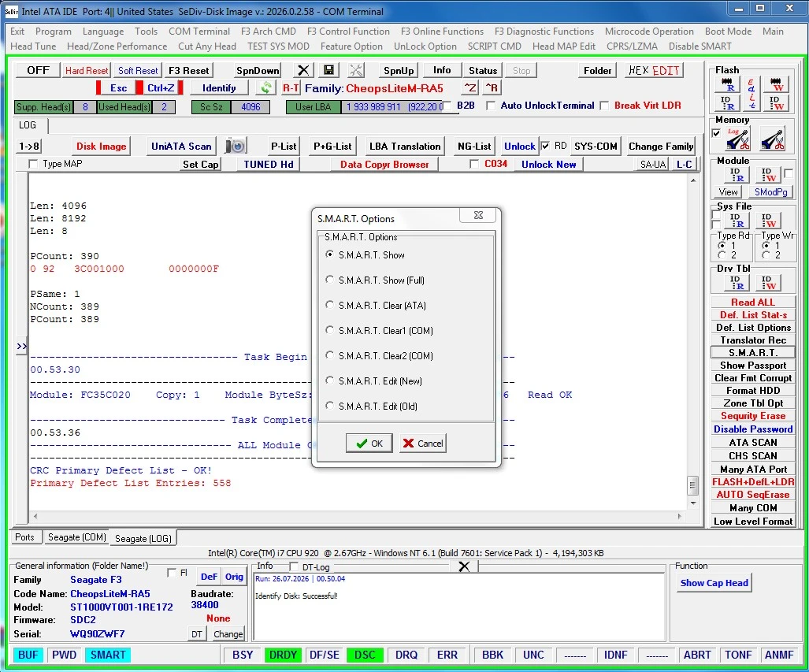The image size is (809, 672).
Task: Click the camera screenshot icon near UniATA Scan
Action: click(x=236, y=146)
